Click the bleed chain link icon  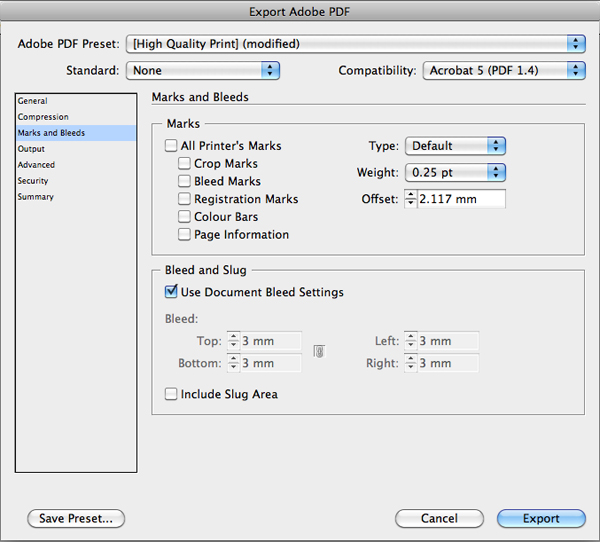[x=319, y=351]
